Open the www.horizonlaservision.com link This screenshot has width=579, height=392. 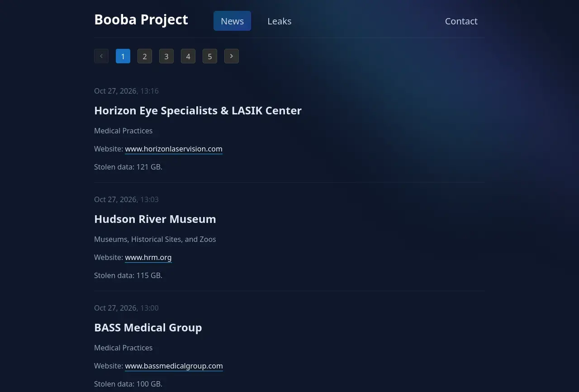(x=174, y=149)
